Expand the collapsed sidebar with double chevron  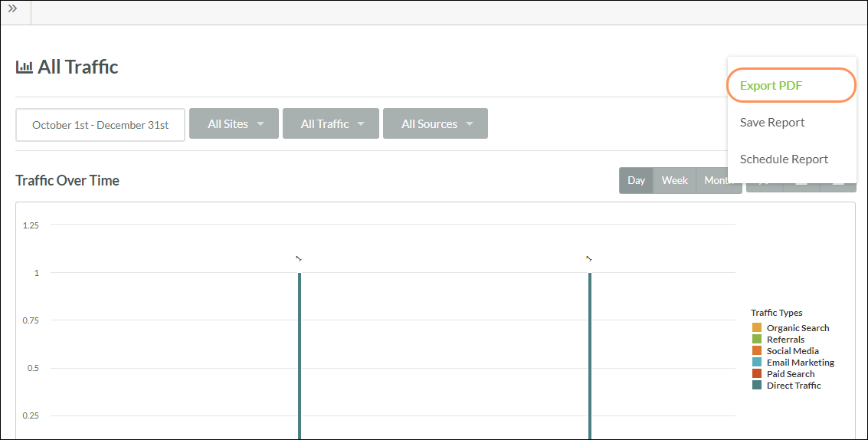coord(13,9)
